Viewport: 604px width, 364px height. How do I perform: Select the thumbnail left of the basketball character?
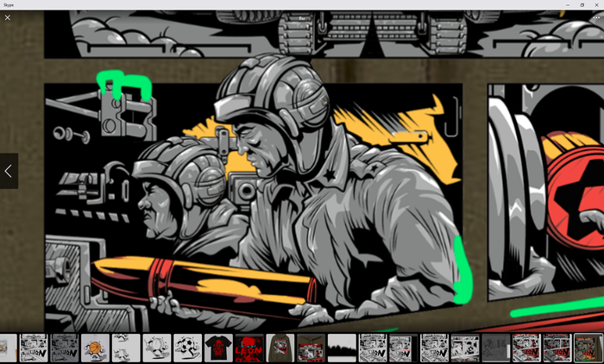tap(65, 348)
